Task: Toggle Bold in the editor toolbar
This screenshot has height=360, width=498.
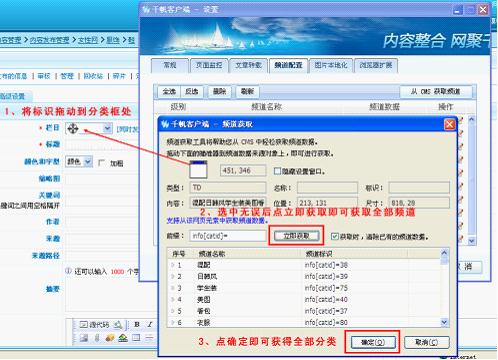Action: 137,325
